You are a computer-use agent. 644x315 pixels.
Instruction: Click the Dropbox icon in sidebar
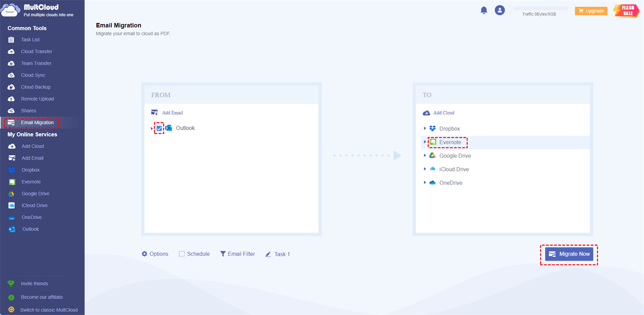12,170
